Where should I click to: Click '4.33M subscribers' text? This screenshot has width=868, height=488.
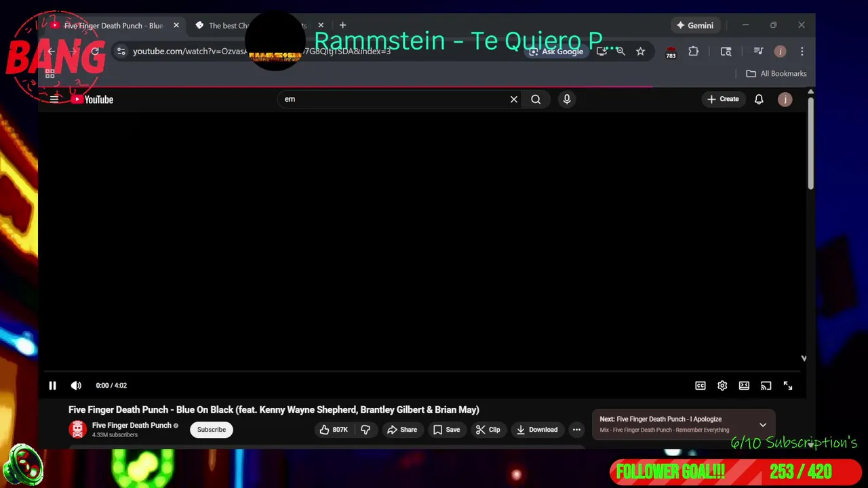[115, 435]
